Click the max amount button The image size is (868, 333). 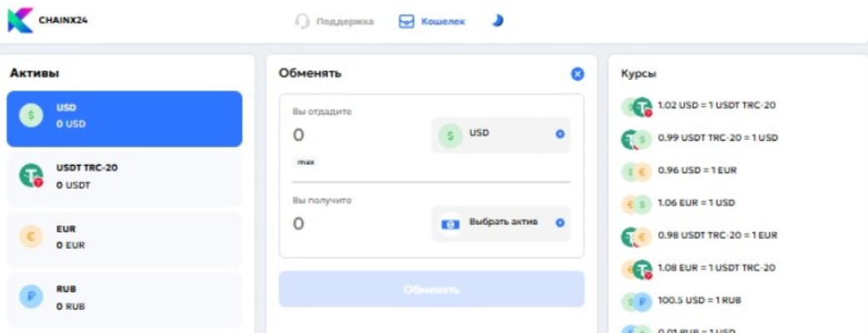[x=306, y=162]
